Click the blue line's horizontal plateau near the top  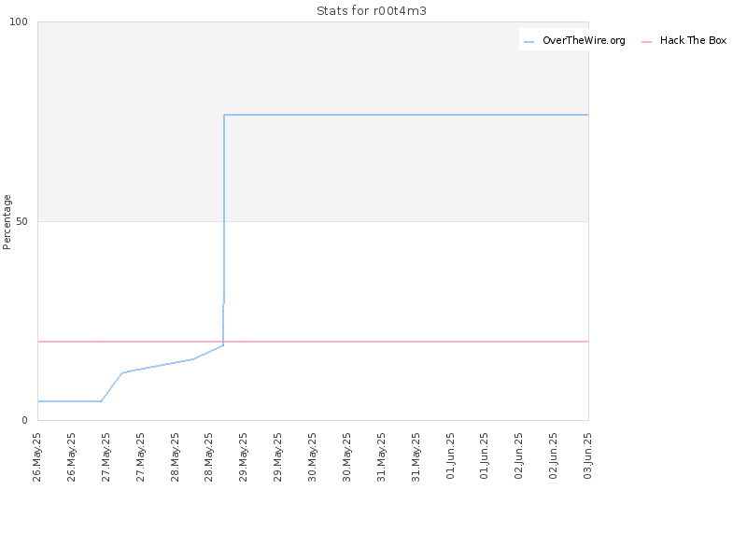[x=406, y=115]
